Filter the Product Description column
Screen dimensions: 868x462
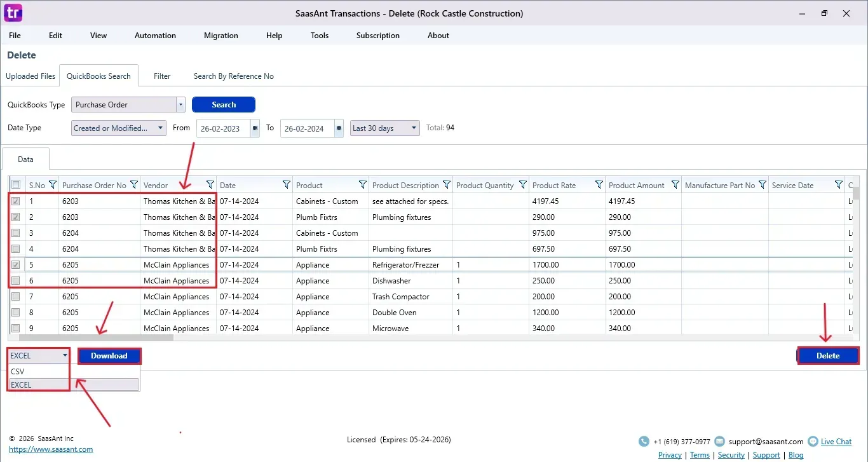(x=446, y=185)
